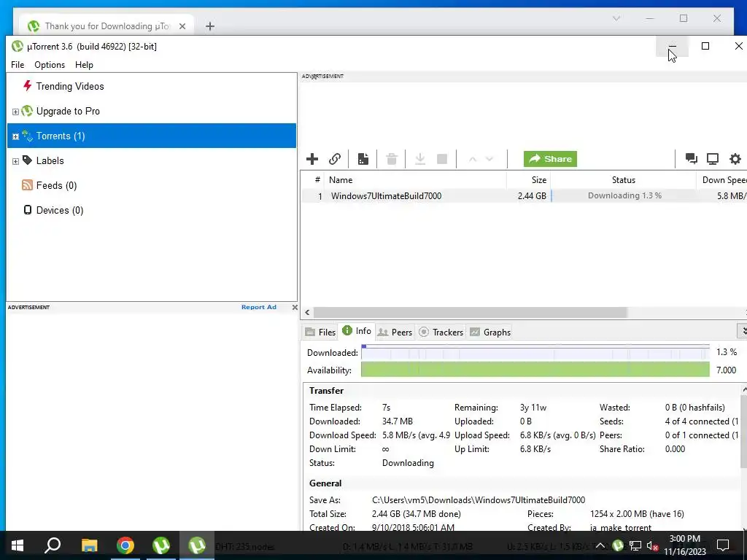Viewport: 747px width, 560px height.
Task: Click the Create New Torrent file icon
Action: click(x=363, y=158)
